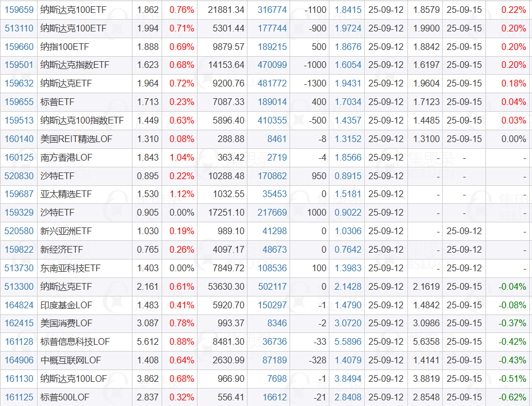Click premium rate 0.22%
The width and height of the screenshot is (532, 406).
pyautogui.click(x=513, y=10)
